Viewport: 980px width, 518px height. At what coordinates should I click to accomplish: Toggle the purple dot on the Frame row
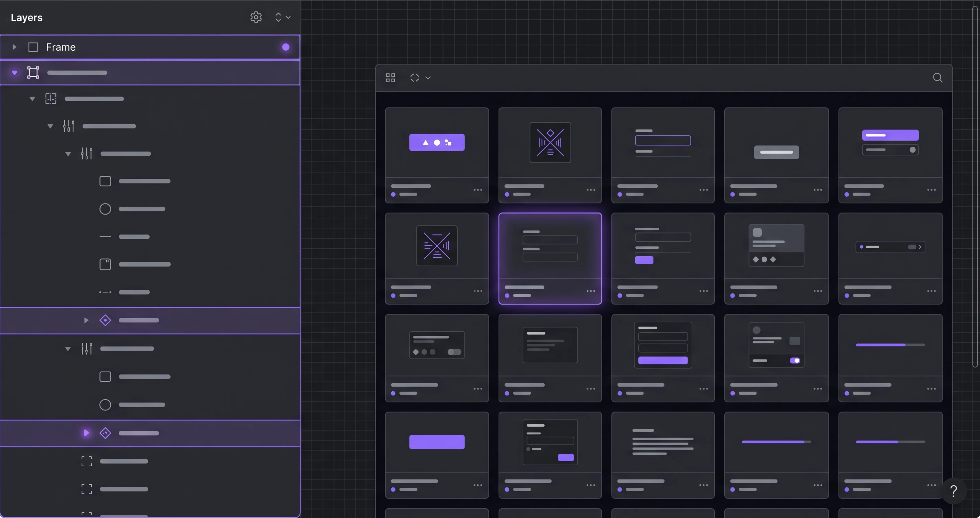286,47
